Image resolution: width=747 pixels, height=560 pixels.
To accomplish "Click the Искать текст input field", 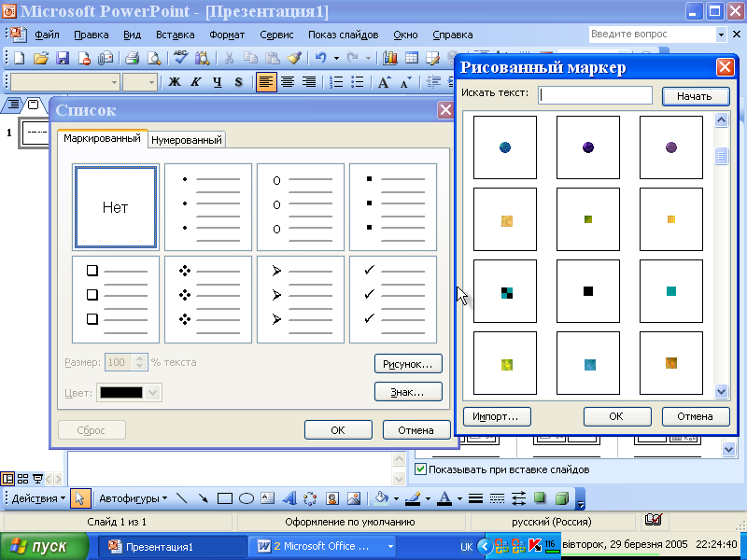I will (x=595, y=95).
